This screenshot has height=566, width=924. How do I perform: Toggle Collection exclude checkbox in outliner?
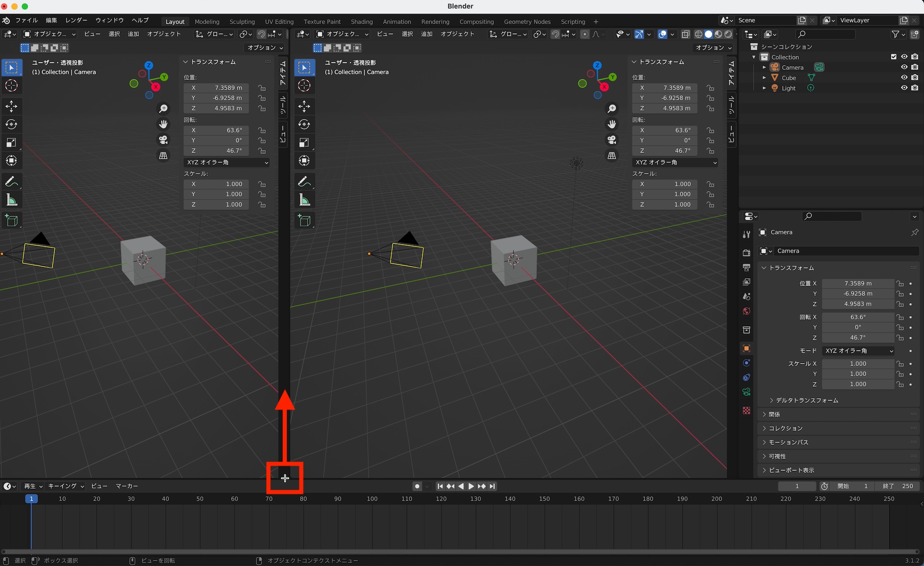coord(894,57)
